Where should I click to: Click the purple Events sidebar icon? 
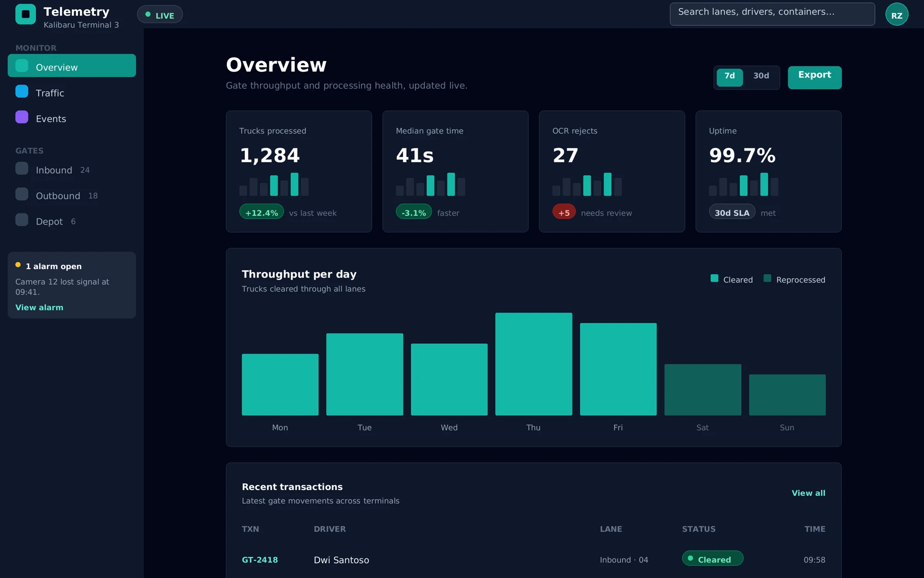[22, 117]
